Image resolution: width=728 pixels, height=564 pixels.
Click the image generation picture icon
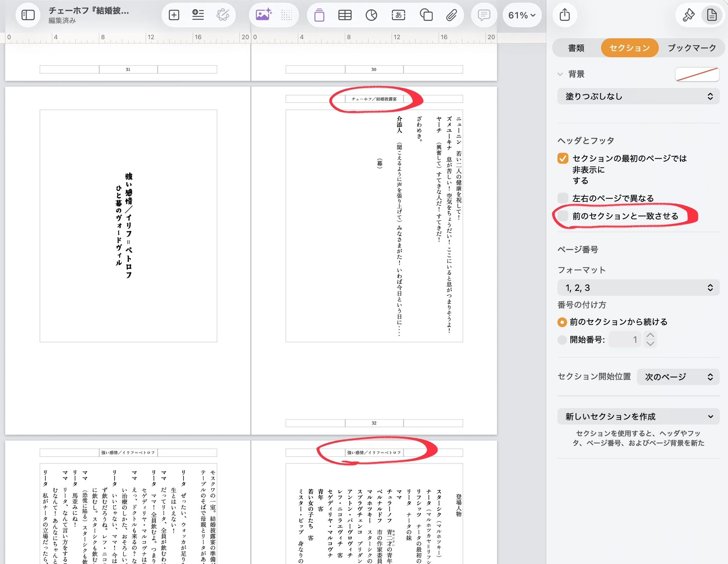click(x=263, y=15)
